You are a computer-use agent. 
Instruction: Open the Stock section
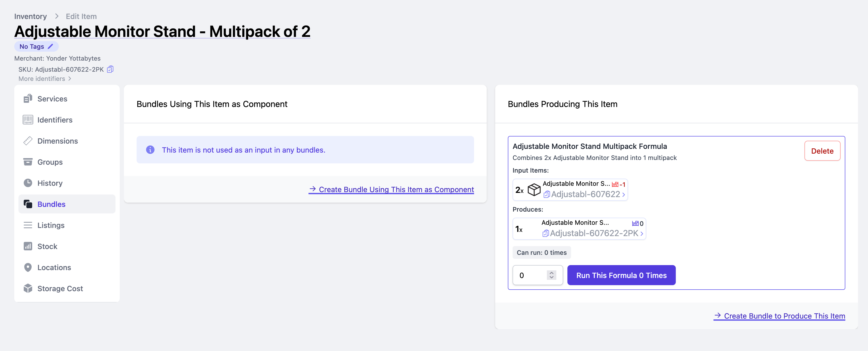click(x=47, y=246)
